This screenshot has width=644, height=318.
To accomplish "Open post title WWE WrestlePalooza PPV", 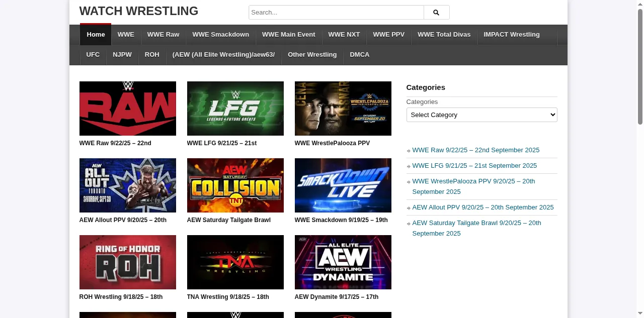I will 332,143.
